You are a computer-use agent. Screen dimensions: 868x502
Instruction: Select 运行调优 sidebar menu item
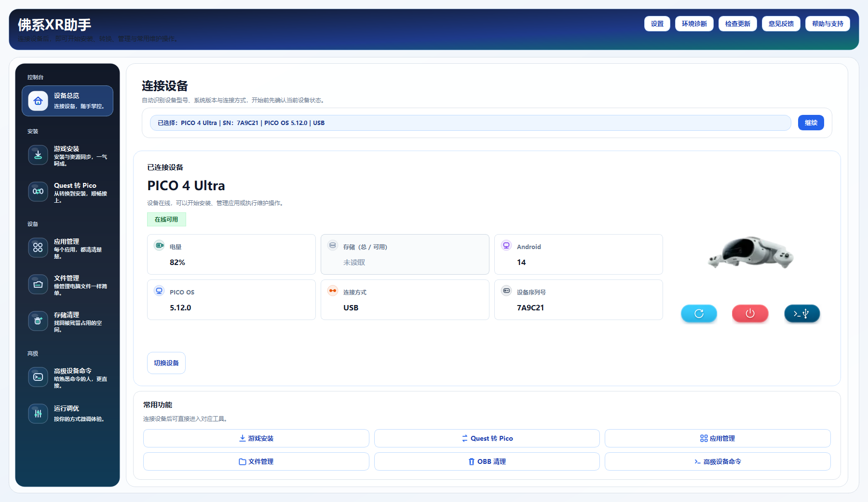(68, 414)
